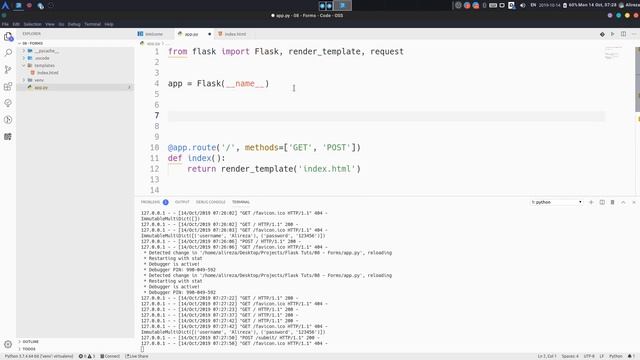The height and width of the screenshot is (360, 640).
Task: Open the Source Control view
Action: (8, 69)
